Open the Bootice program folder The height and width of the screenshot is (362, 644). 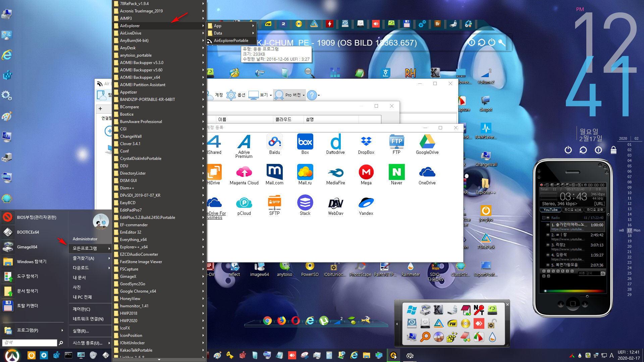(159, 114)
